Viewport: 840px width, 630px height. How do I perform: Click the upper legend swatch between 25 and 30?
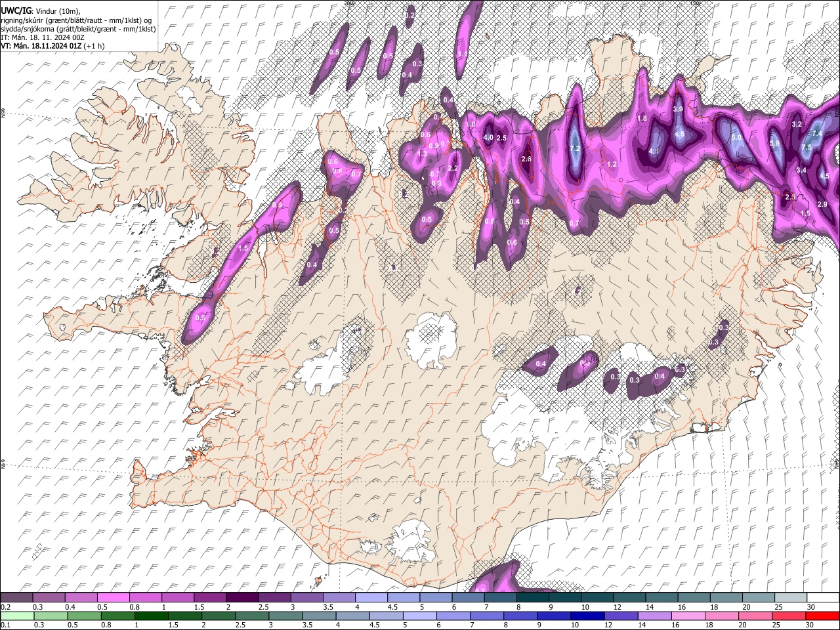789,597
